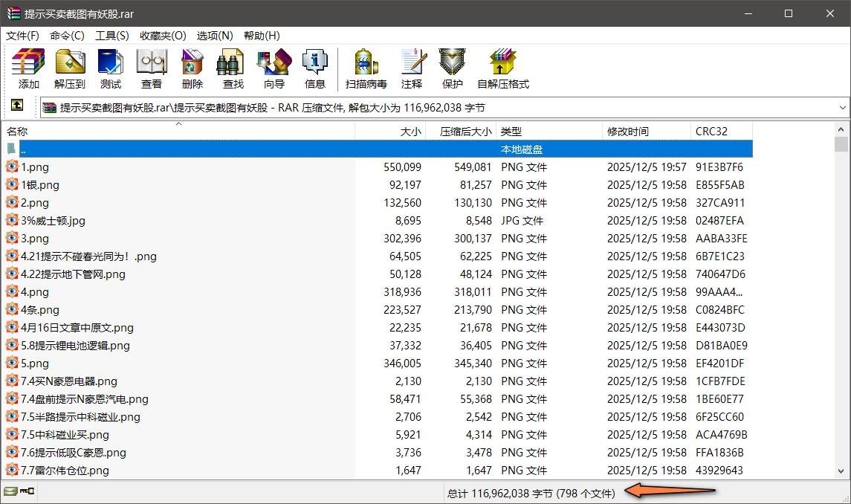This screenshot has width=851, height=504.
Task: Open the 选项 (Options) menu
Action: 216,35
